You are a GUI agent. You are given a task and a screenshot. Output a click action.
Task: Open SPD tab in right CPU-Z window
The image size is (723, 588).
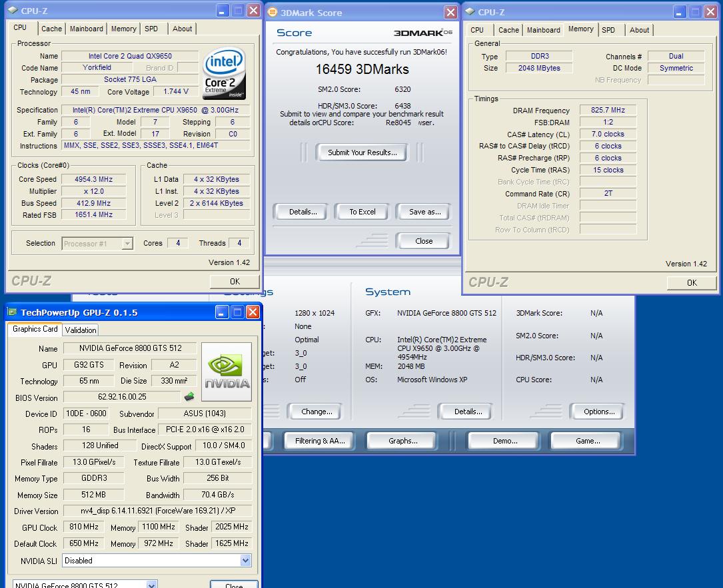(608, 30)
